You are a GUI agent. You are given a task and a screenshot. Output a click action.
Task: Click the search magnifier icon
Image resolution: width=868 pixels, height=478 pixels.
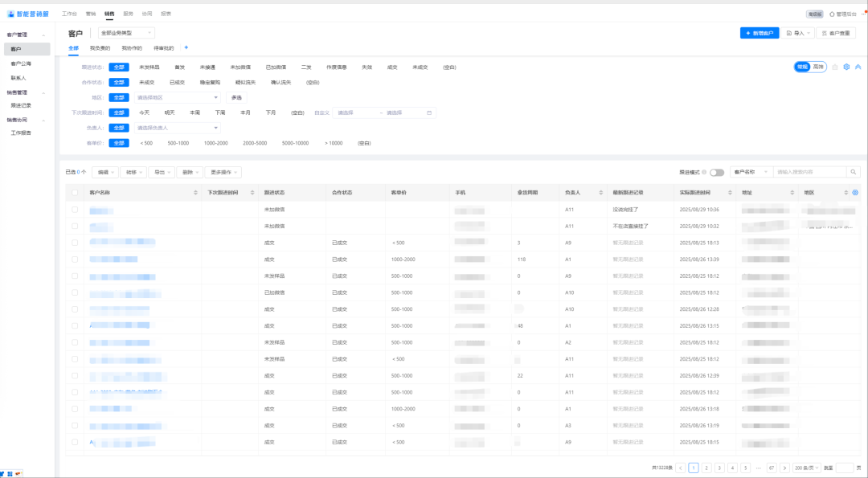(854, 172)
